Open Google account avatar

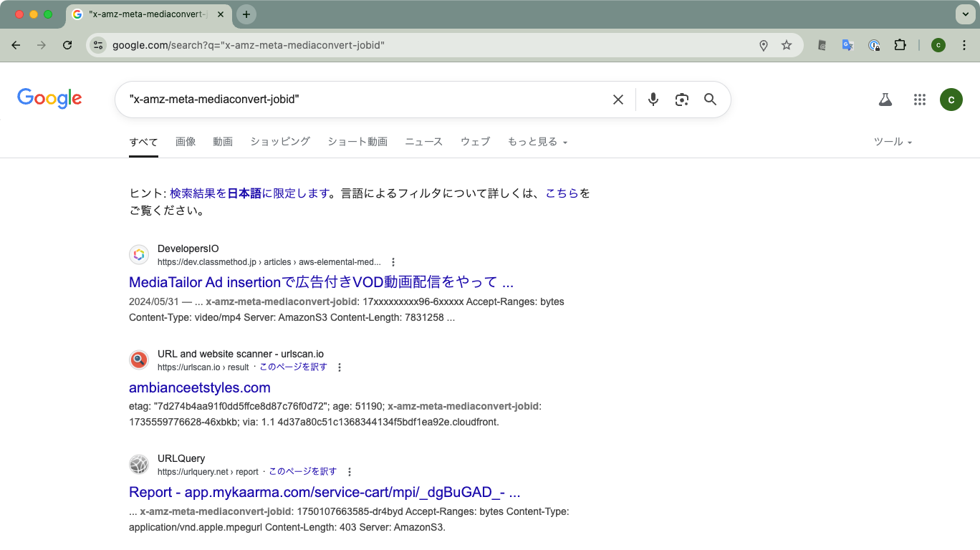point(951,100)
